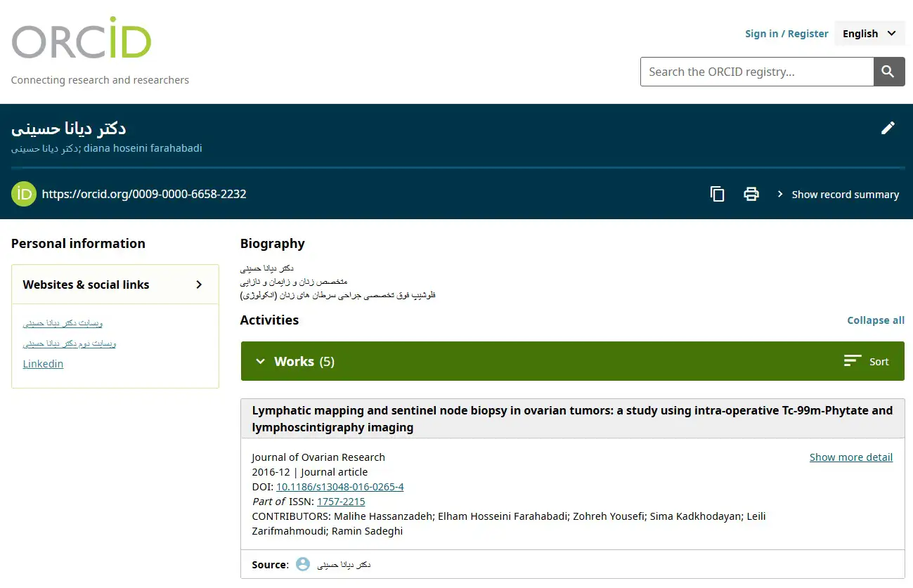Image resolution: width=913 pixels, height=588 pixels.
Task: Click Show more detail link
Action: (x=850, y=457)
